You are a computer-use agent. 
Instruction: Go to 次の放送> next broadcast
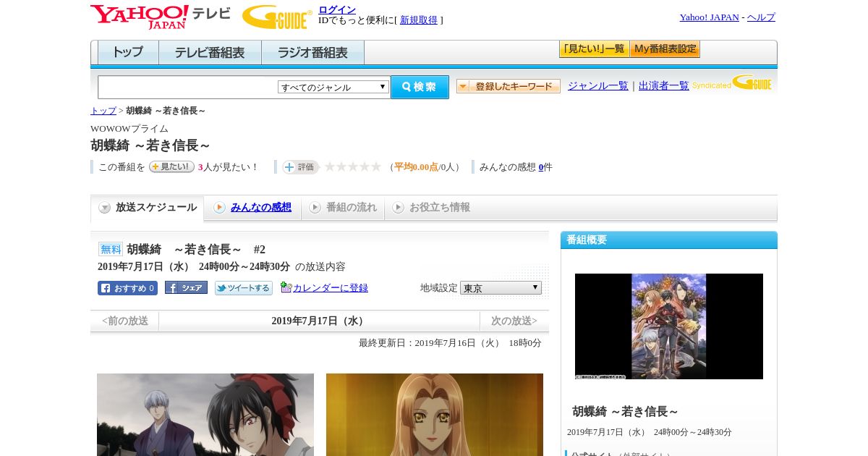coord(514,321)
